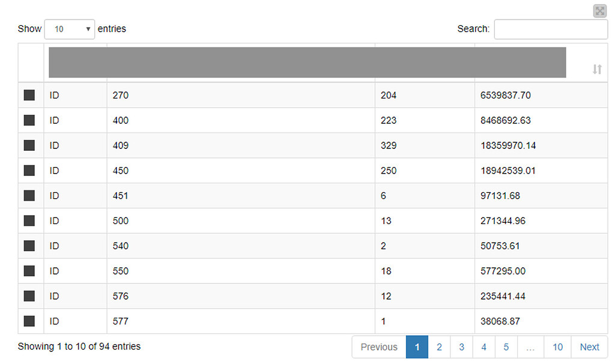Check the box beside row 450
Viewport: 615px width, 364px height.
pyautogui.click(x=29, y=171)
